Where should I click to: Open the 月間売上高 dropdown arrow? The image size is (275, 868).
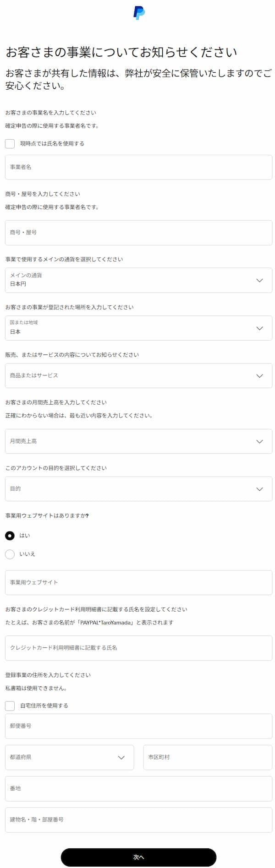(x=259, y=441)
